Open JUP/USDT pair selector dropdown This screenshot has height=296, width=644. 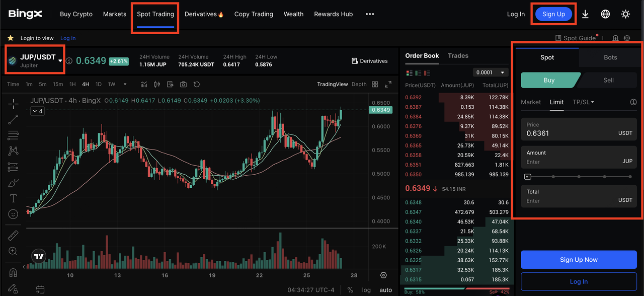pos(60,60)
